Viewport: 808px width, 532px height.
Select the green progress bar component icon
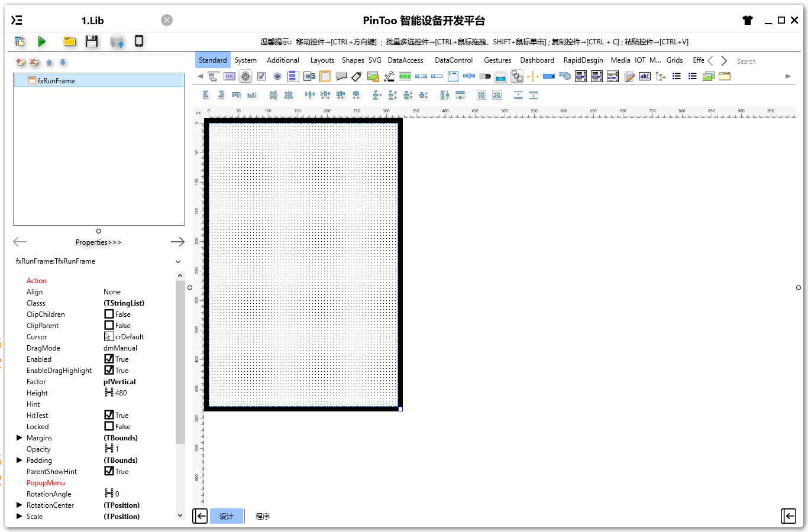[x=405, y=76]
